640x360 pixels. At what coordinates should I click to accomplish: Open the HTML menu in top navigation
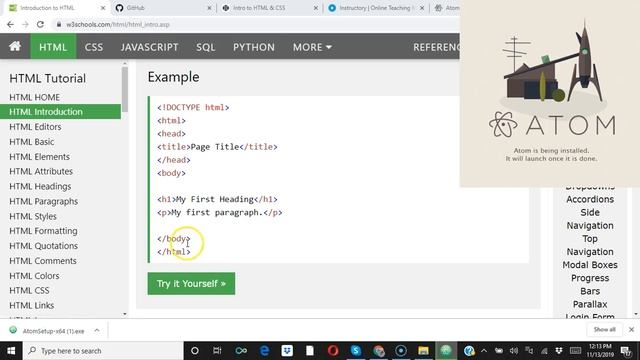coord(53,47)
